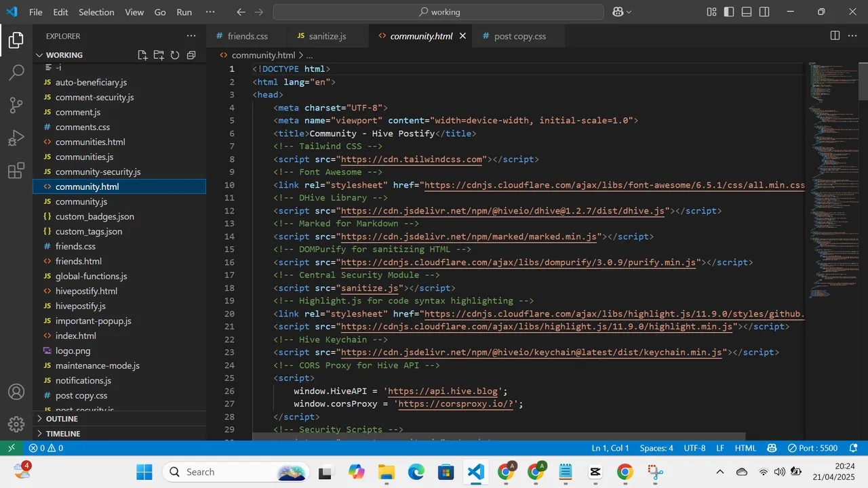This screenshot has height=488, width=868.
Task: Toggle the primary side bar
Action: [x=729, y=12]
